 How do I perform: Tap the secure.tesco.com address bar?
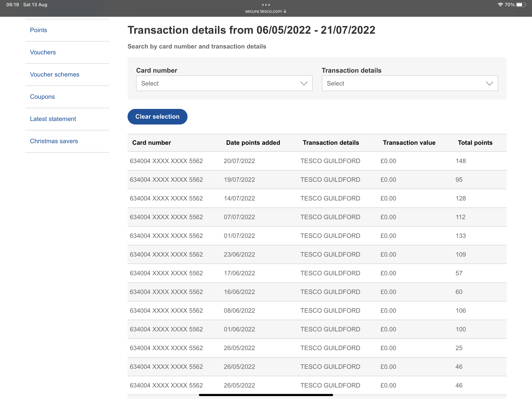coord(263,11)
